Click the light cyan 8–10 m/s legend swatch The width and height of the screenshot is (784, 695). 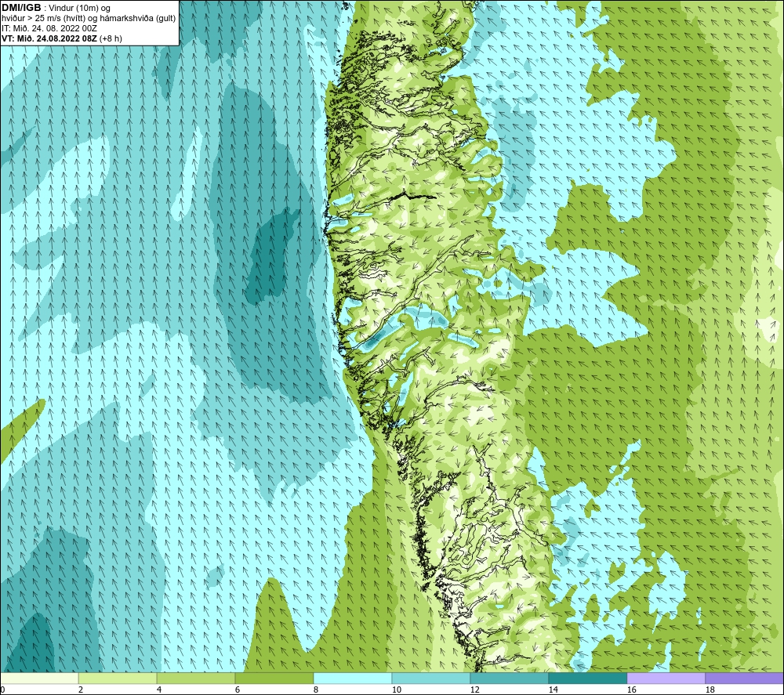[353, 678]
